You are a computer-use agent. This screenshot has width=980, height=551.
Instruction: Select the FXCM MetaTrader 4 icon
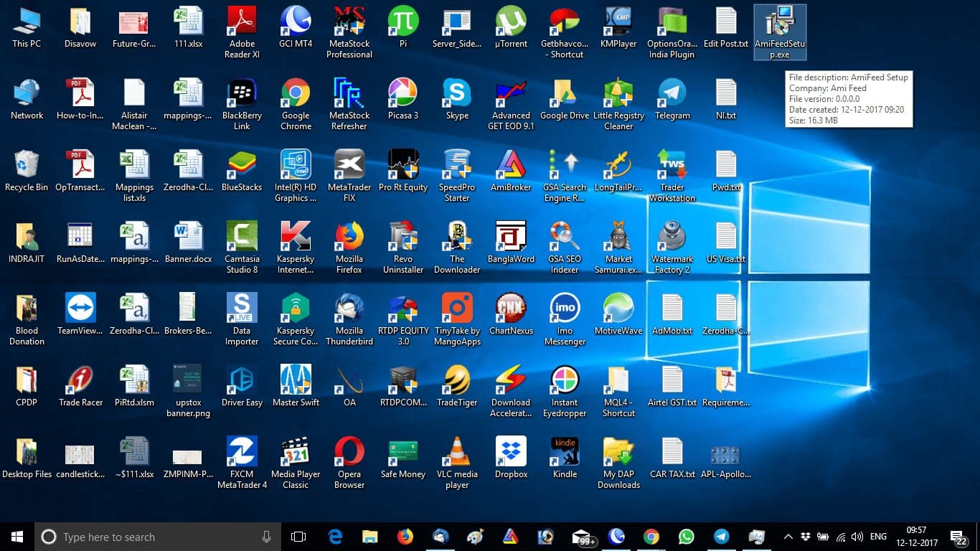click(x=242, y=463)
